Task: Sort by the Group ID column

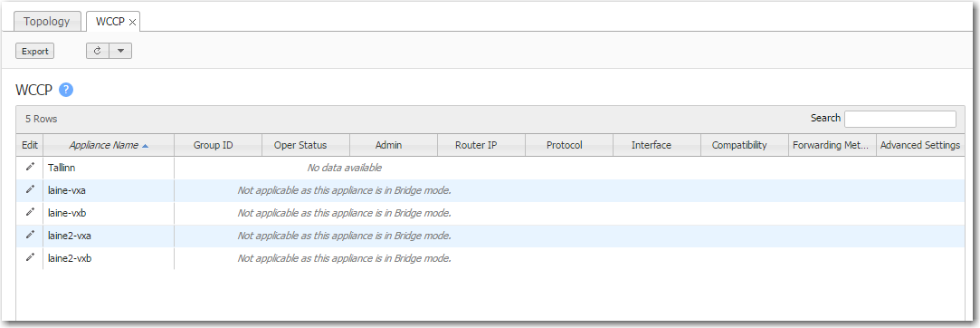Action: pyautogui.click(x=218, y=145)
